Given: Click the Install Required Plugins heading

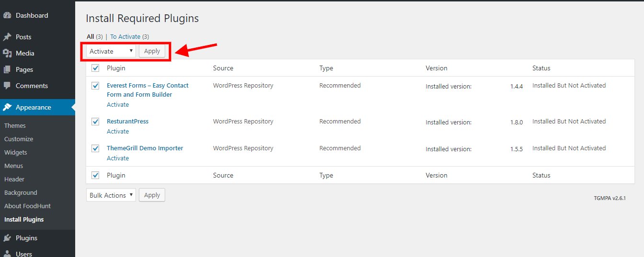Looking at the screenshot, I should click(x=142, y=18).
